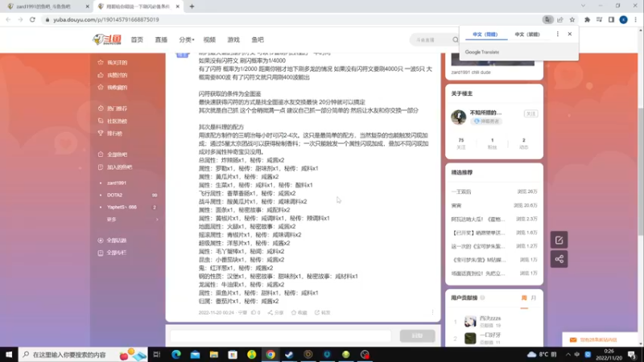Expand the 分类 dropdown menu
This screenshot has height=362, width=644.
click(x=186, y=39)
